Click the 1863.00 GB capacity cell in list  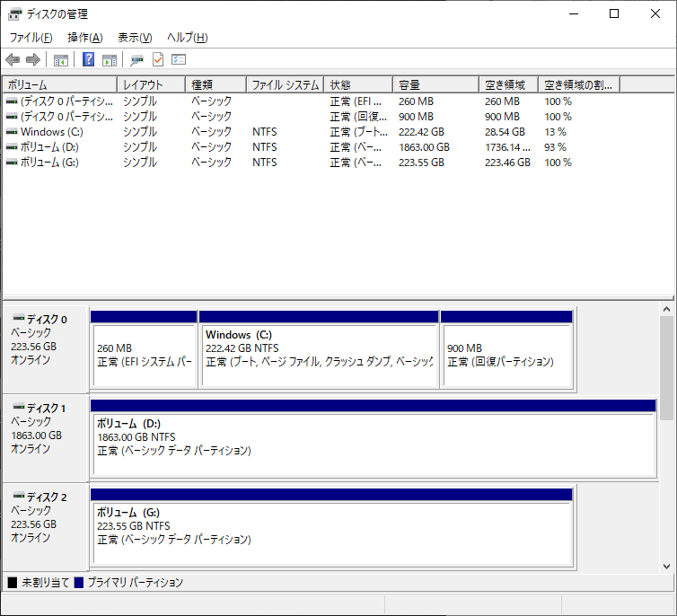click(424, 147)
